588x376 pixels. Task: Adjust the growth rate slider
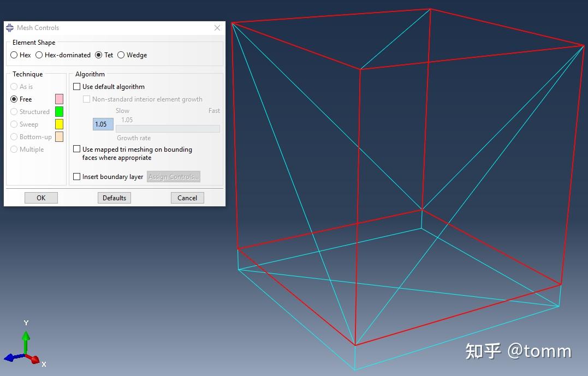[168, 128]
